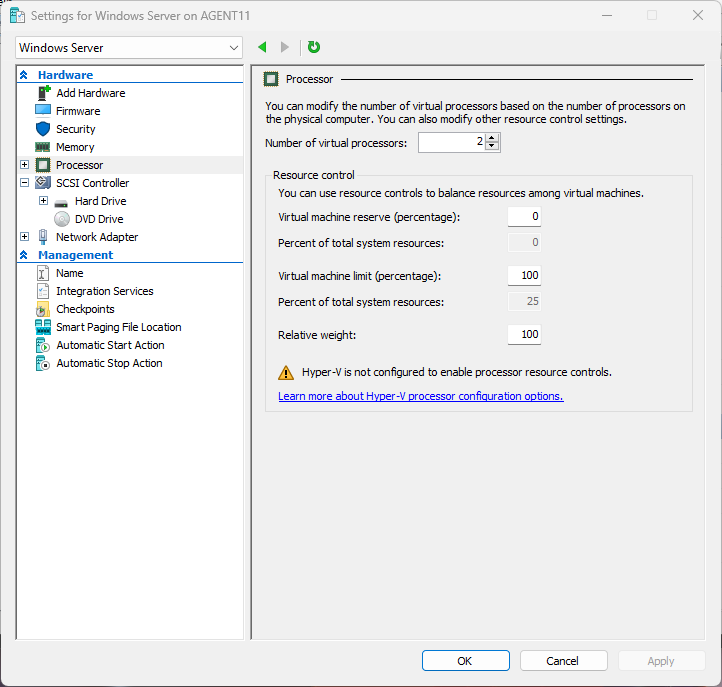Click the Relative weight input field
Screen dimensions: 722x687
pos(524,334)
